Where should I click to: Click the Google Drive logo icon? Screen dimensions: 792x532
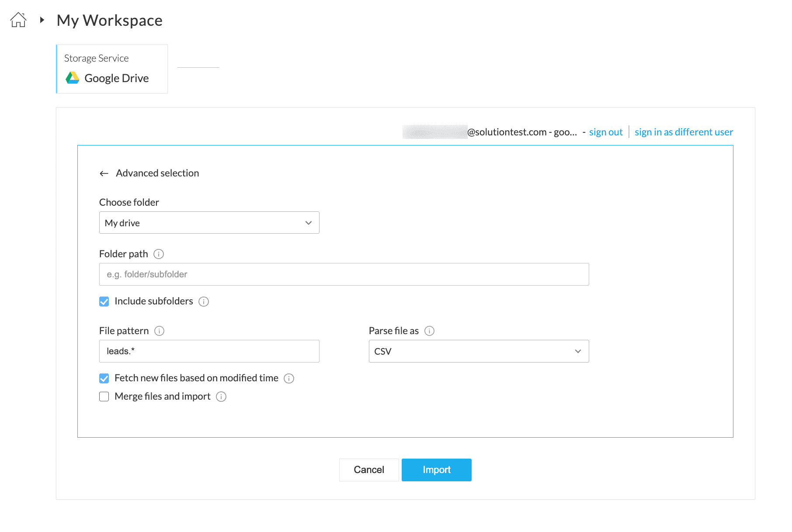pos(73,78)
